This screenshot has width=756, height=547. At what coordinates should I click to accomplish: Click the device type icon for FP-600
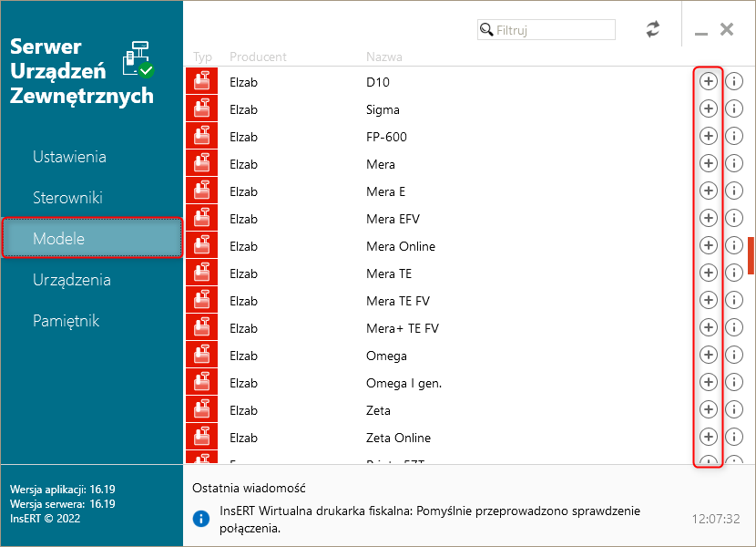[x=201, y=136]
